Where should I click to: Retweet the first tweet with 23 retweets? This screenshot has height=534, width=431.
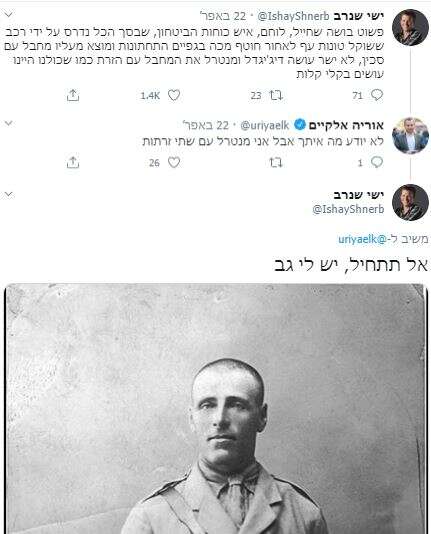tap(276, 95)
